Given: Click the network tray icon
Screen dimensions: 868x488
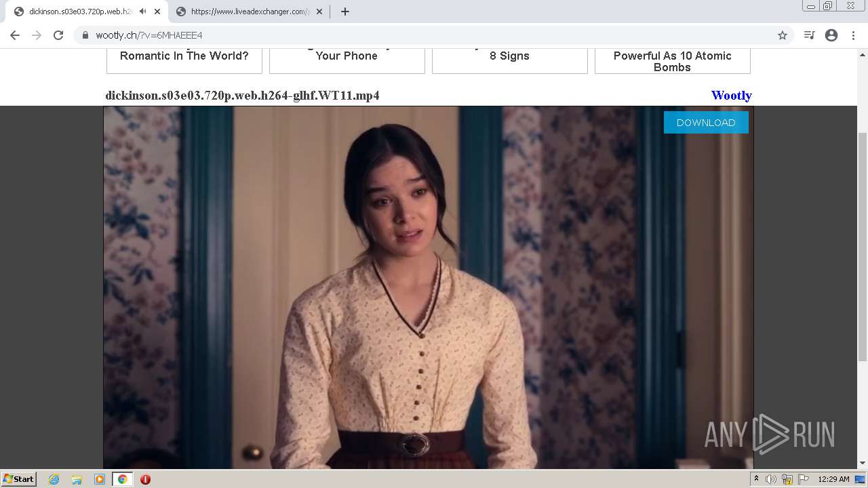Looking at the screenshot, I should click(x=787, y=479).
